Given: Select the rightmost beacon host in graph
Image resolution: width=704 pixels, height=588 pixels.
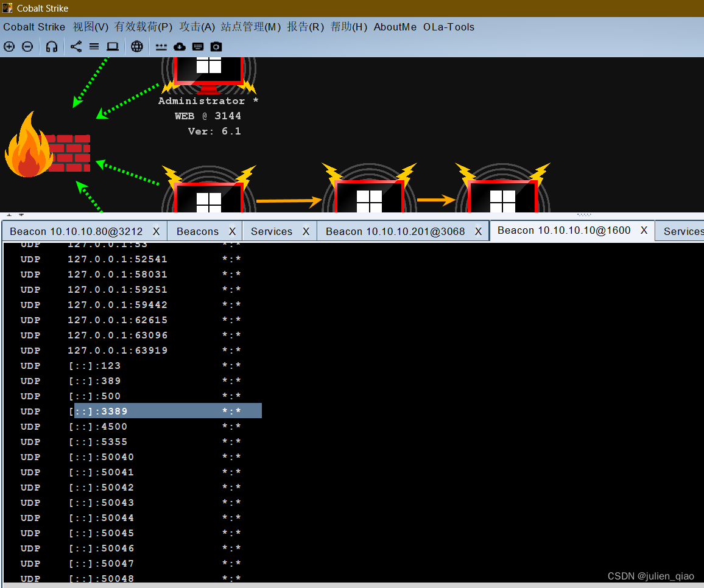Looking at the screenshot, I should pyautogui.click(x=502, y=189).
